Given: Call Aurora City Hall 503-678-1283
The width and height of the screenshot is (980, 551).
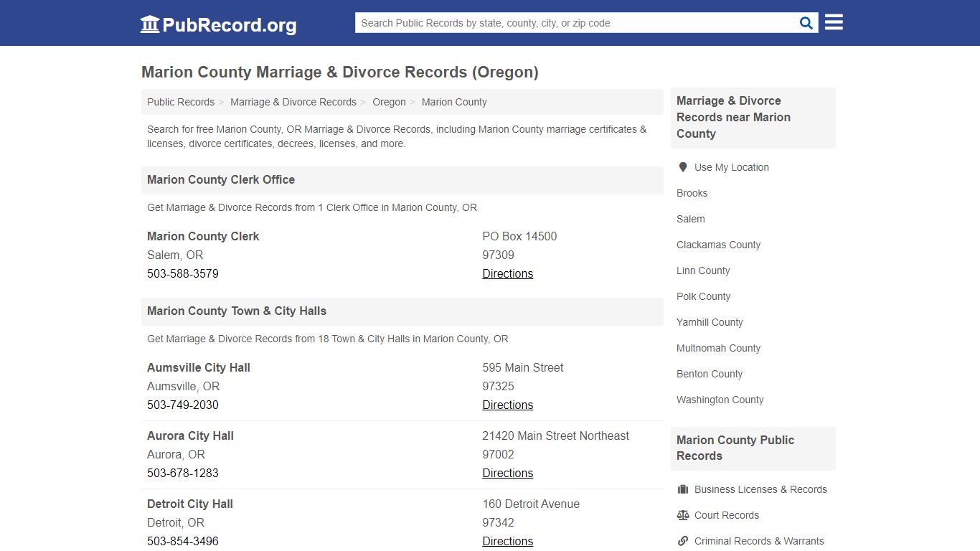Looking at the screenshot, I should [183, 473].
